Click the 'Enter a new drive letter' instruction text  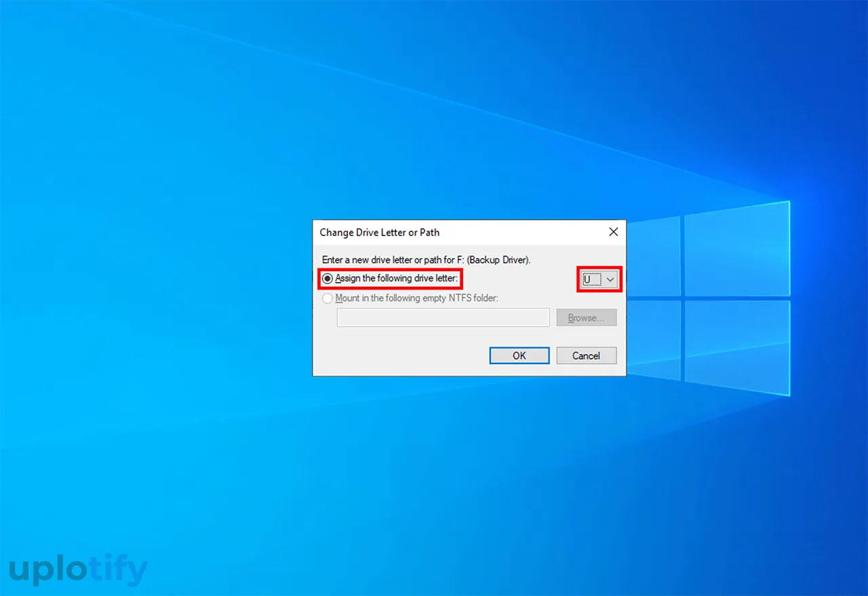pos(426,260)
